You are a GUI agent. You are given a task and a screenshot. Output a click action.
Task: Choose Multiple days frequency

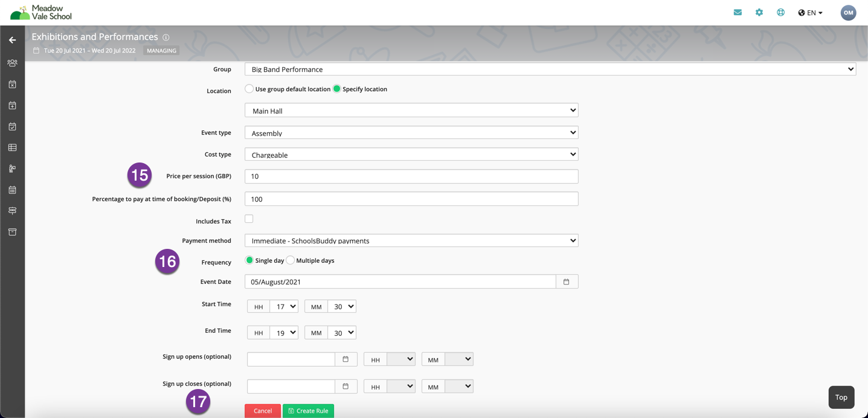[291, 260]
